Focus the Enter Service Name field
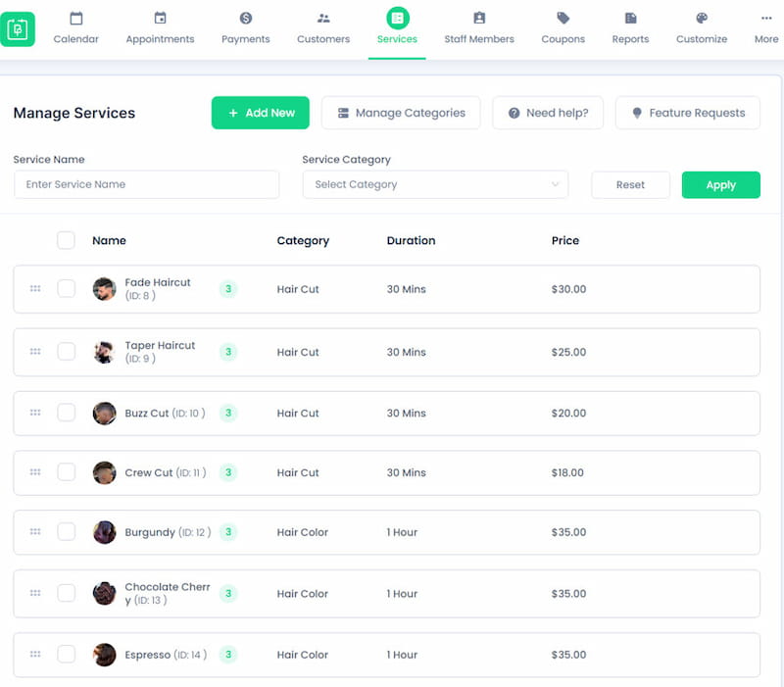The image size is (784, 687). [146, 184]
